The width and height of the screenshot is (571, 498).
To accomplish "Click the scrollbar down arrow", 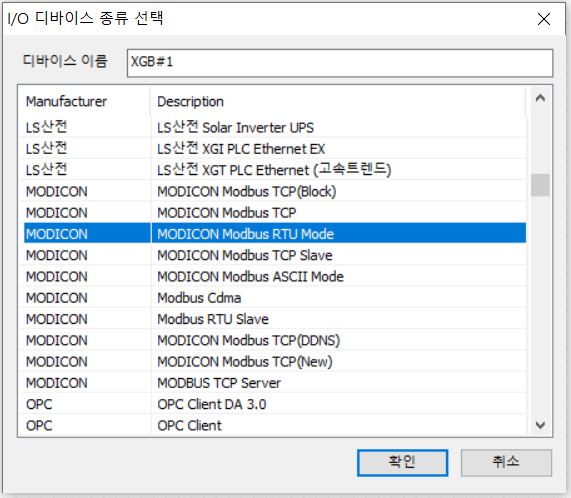I will (x=540, y=424).
